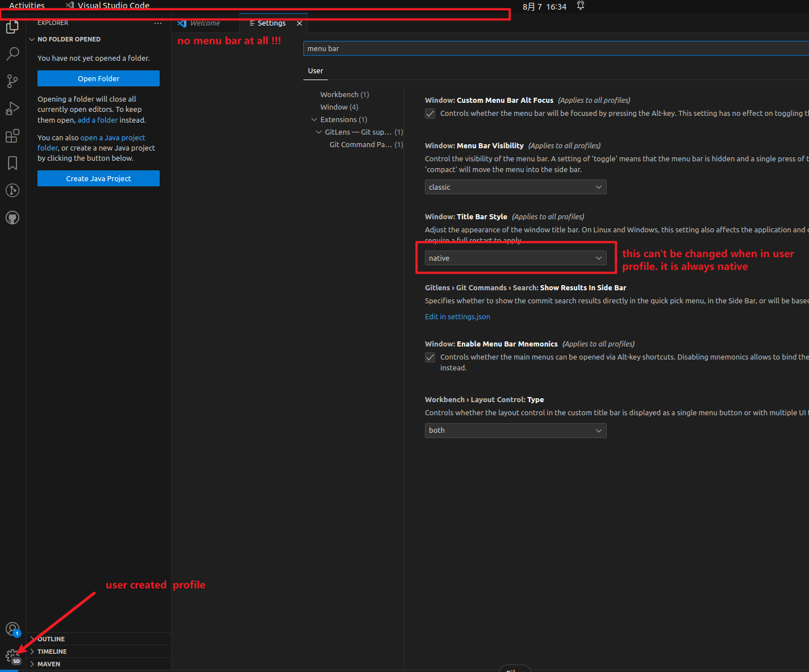Open the Accounts icon with notification badge
Viewport: 809px width, 672px height.
tap(12, 629)
